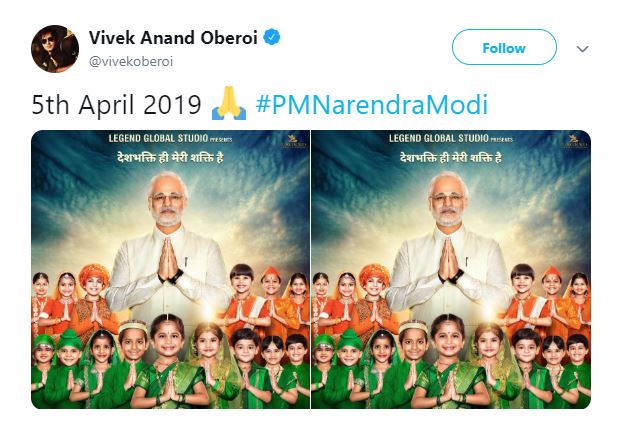
Task: Click the "5th April 2019" tweet text
Action: [x=118, y=105]
